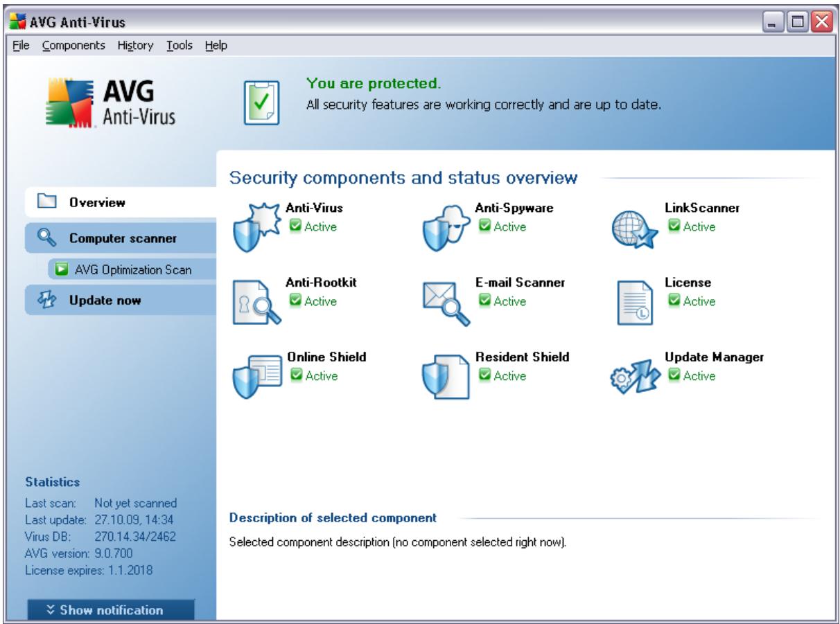
Task: Click 'Description of selected component' heading
Action: tap(333, 517)
